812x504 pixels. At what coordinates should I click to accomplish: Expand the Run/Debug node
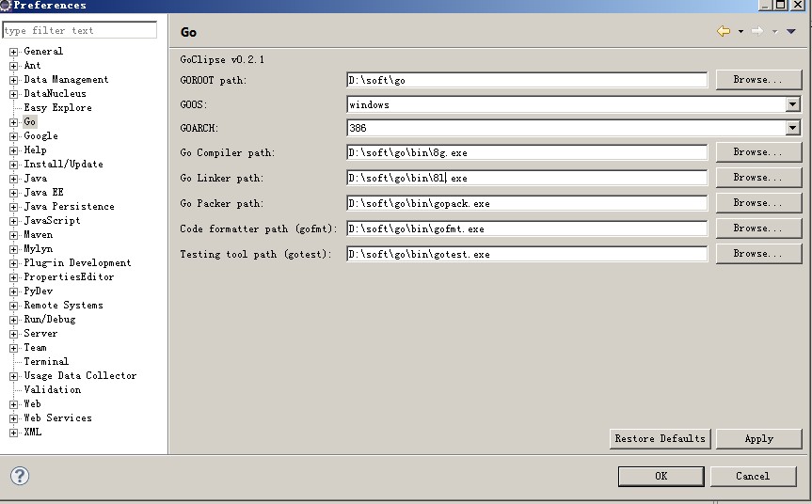click(x=13, y=320)
